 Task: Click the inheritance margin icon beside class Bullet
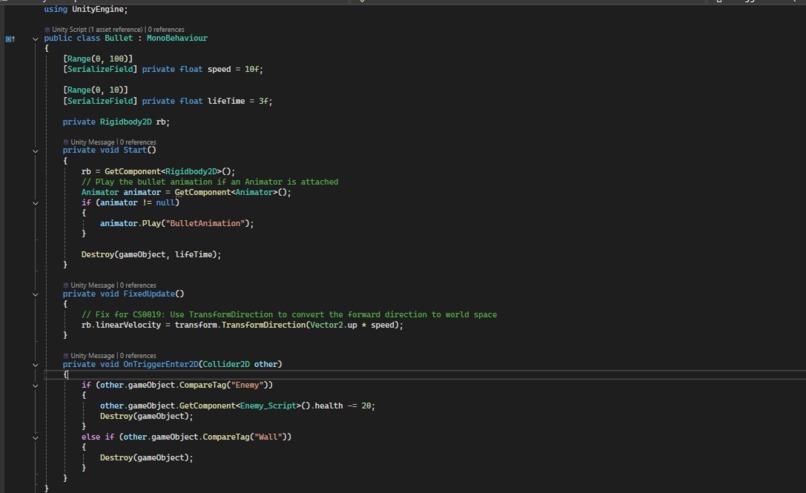(x=10, y=39)
